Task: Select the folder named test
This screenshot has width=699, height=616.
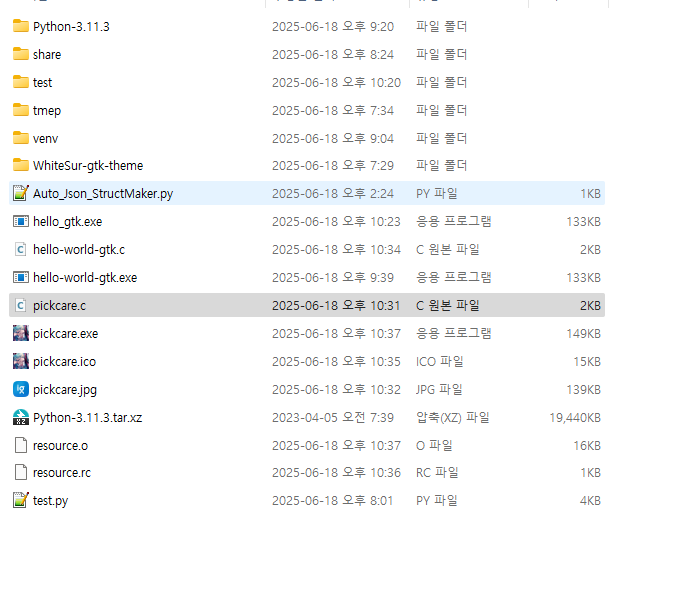Action: pyautogui.click(x=42, y=83)
